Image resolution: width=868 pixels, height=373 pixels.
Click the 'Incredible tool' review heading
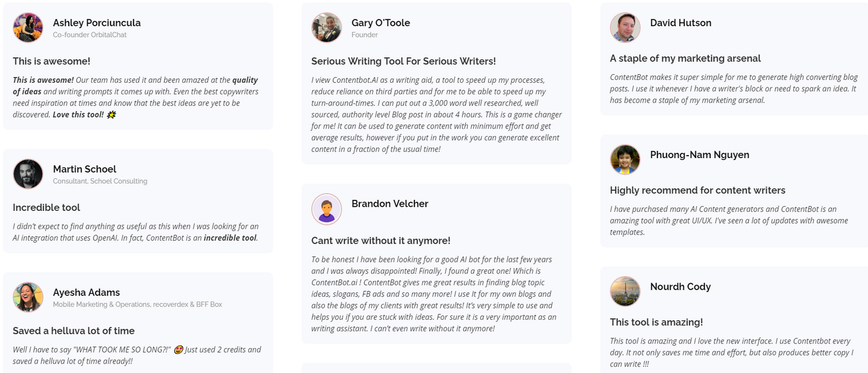tap(46, 207)
